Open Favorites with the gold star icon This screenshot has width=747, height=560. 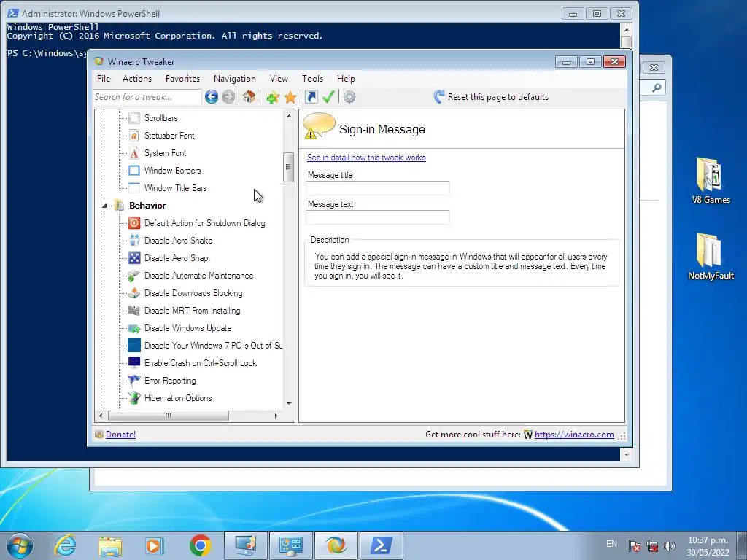(x=290, y=97)
